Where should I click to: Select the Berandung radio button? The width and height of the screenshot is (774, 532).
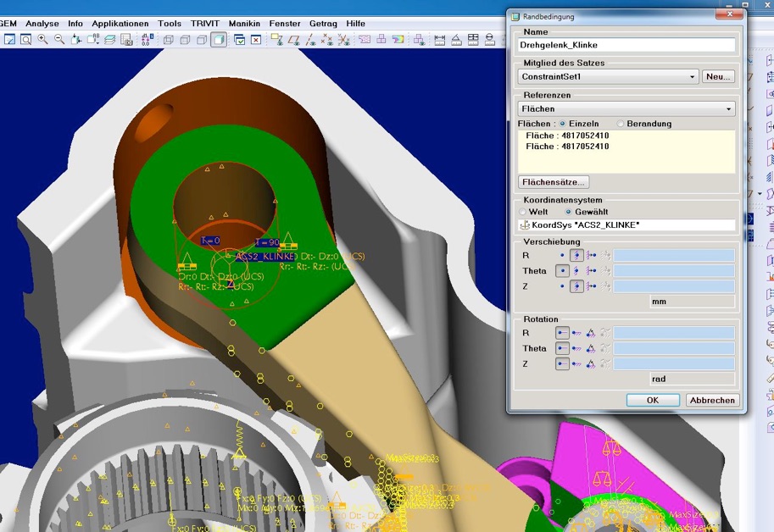coord(621,124)
